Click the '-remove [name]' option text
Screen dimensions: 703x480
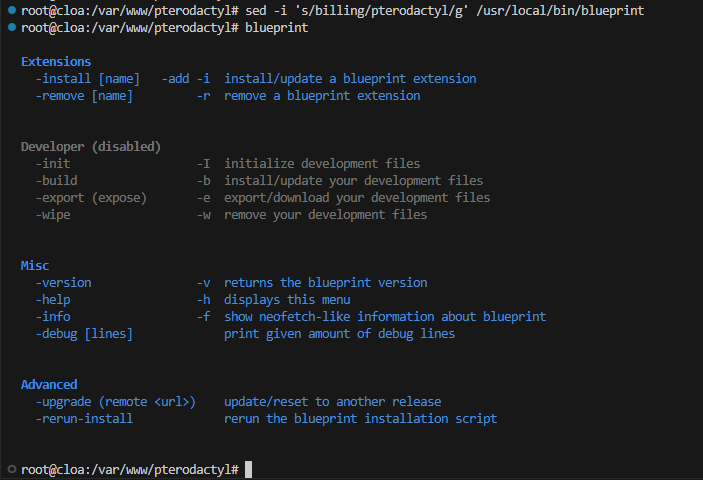click(84, 96)
